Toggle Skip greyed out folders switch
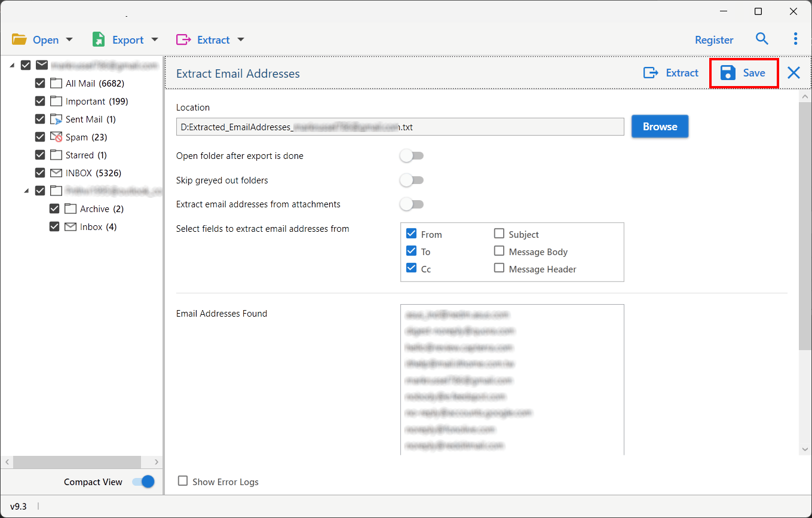Screen dimensions: 812x518 click(x=412, y=180)
